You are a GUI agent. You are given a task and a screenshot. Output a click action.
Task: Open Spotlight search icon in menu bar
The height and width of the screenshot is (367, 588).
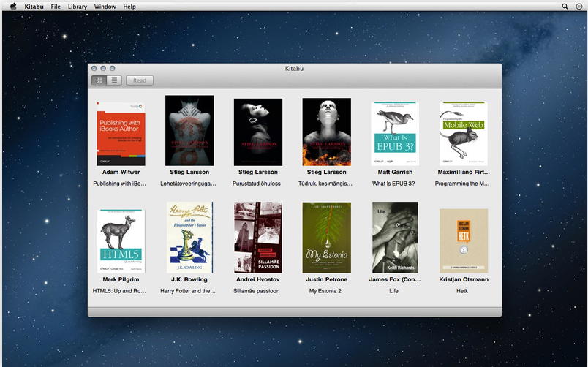point(565,7)
